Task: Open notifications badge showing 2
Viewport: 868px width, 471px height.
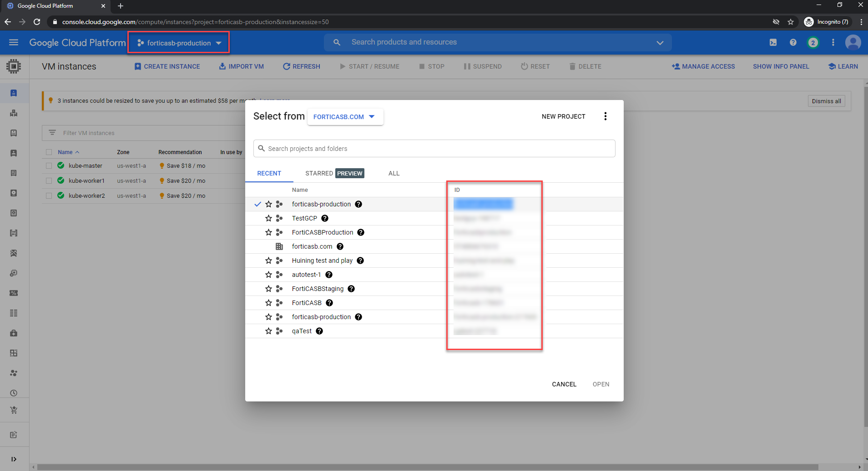Action: click(x=813, y=43)
